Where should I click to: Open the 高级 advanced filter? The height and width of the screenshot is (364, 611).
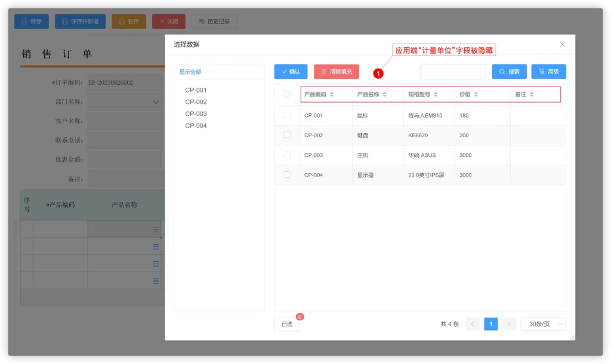549,72
